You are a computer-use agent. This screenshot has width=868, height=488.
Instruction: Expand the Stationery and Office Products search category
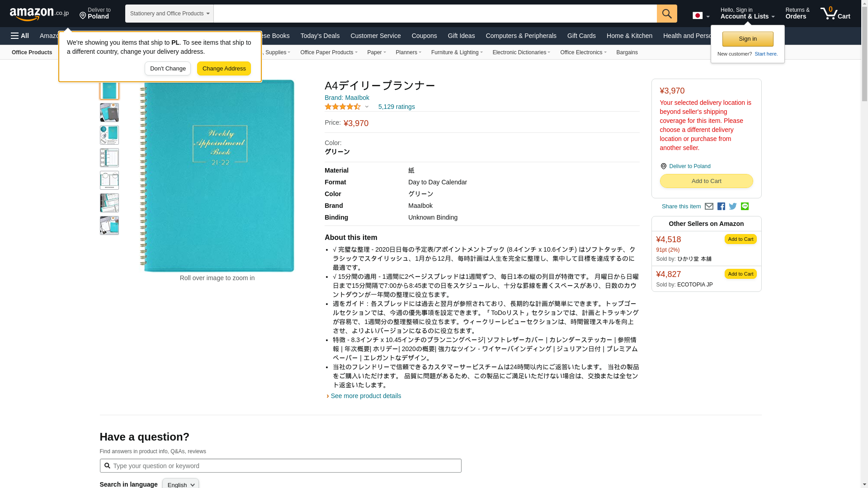click(x=170, y=14)
